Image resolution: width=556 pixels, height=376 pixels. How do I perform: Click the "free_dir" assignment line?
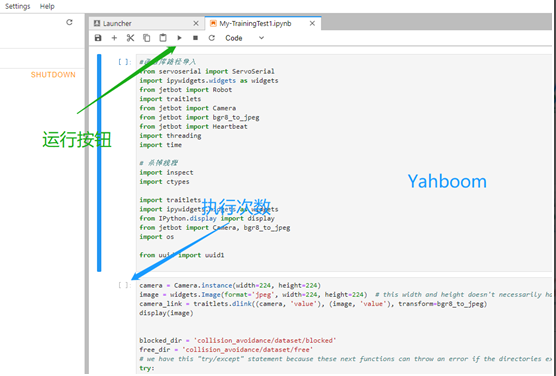tap(226, 350)
